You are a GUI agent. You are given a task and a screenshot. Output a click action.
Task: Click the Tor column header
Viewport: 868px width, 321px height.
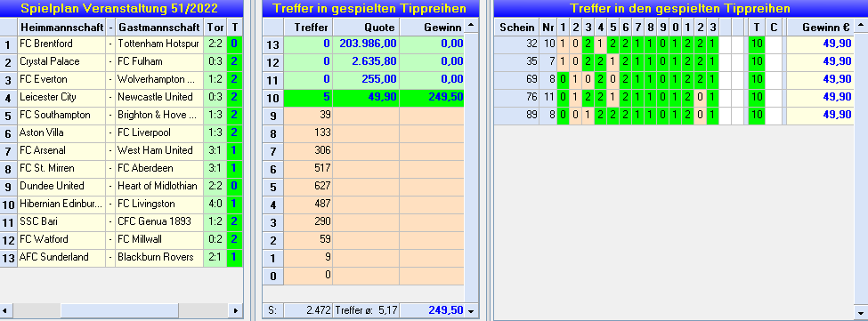(215, 27)
